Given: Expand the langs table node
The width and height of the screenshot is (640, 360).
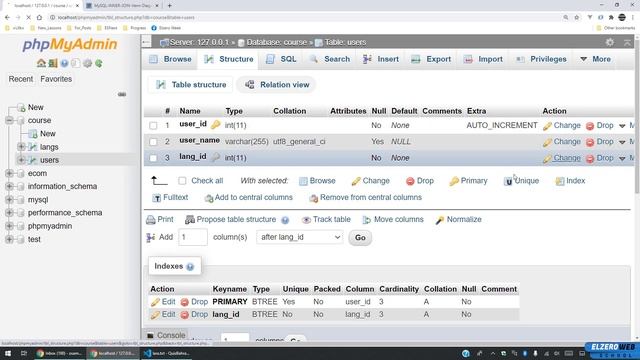Looking at the screenshot, I should pyautogui.click(x=21, y=147).
